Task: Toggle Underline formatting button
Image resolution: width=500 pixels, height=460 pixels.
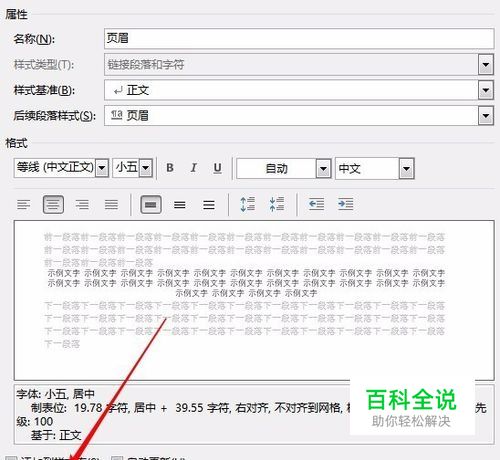Action: tap(217, 168)
